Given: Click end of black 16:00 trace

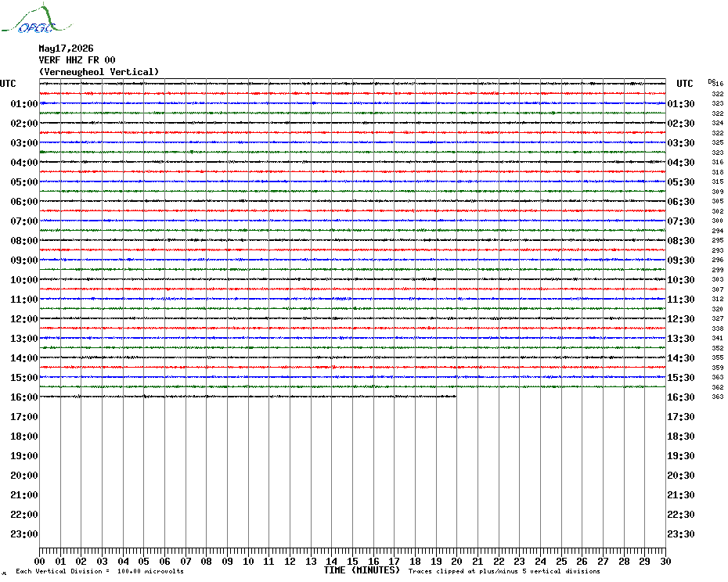Looking at the screenshot, I should click(x=456, y=396).
